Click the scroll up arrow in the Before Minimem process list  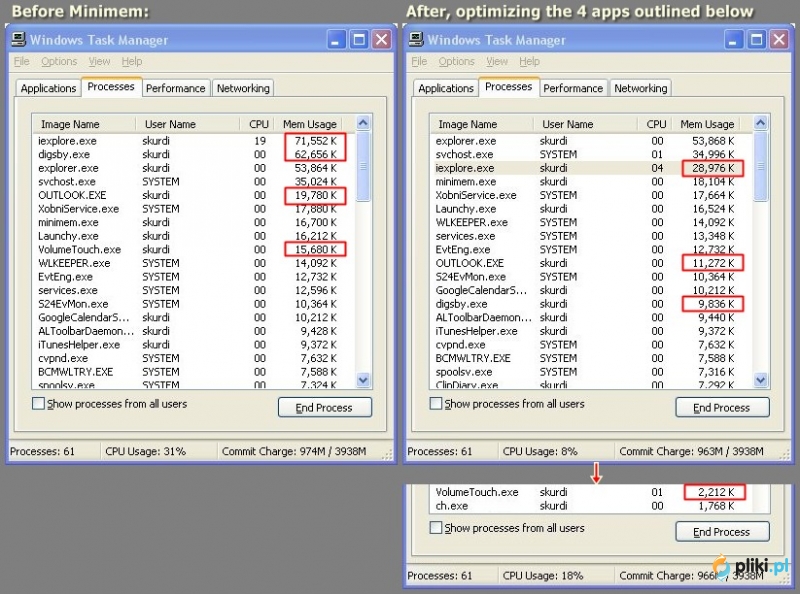tap(363, 122)
